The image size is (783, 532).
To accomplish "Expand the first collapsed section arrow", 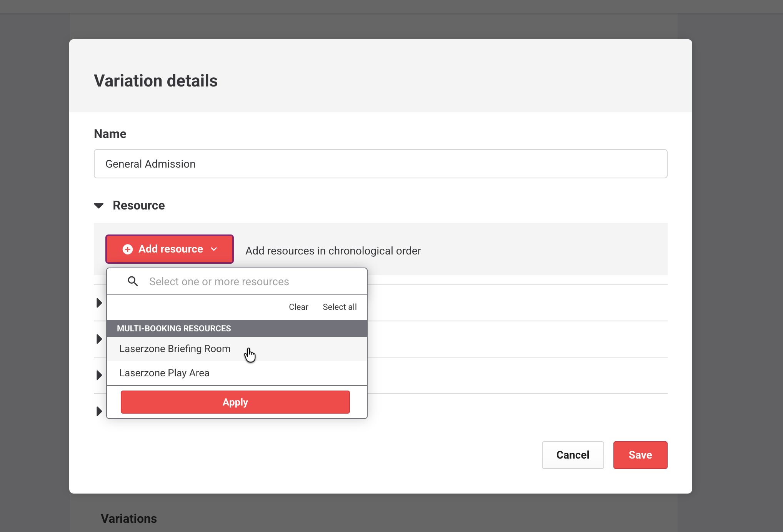I will pyautogui.click(x=99, y=303).
